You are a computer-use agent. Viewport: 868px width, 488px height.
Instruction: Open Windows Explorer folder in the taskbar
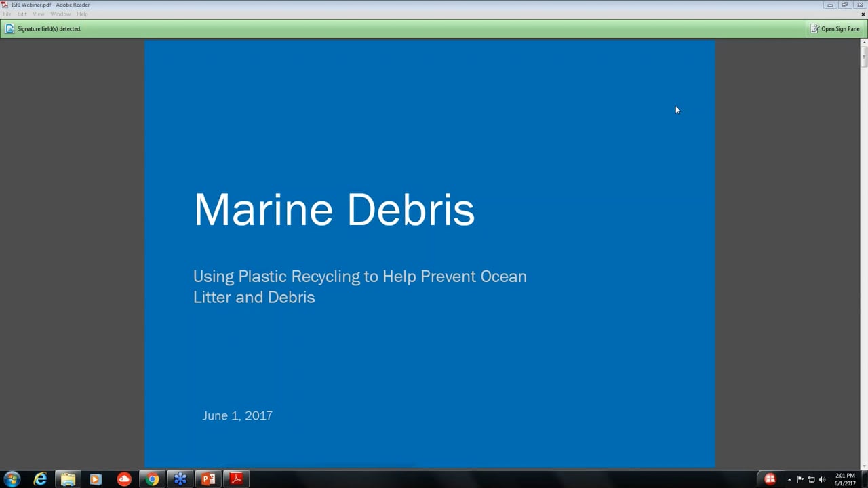click(68, 479)
